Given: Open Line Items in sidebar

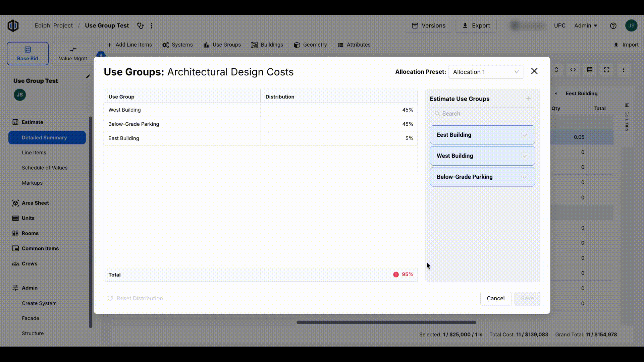Looking at the screenshot, I should [x=34, y=153].
